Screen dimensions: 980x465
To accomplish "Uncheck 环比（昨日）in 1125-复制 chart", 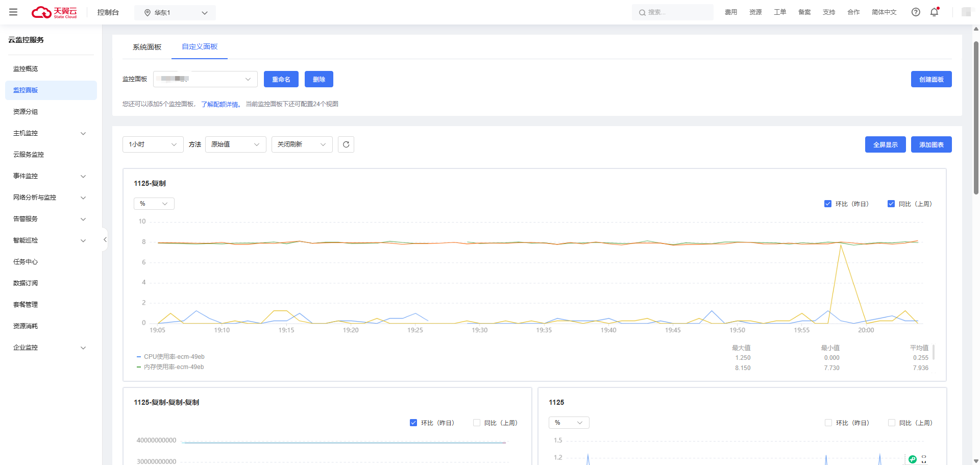I will coord(828,204).
